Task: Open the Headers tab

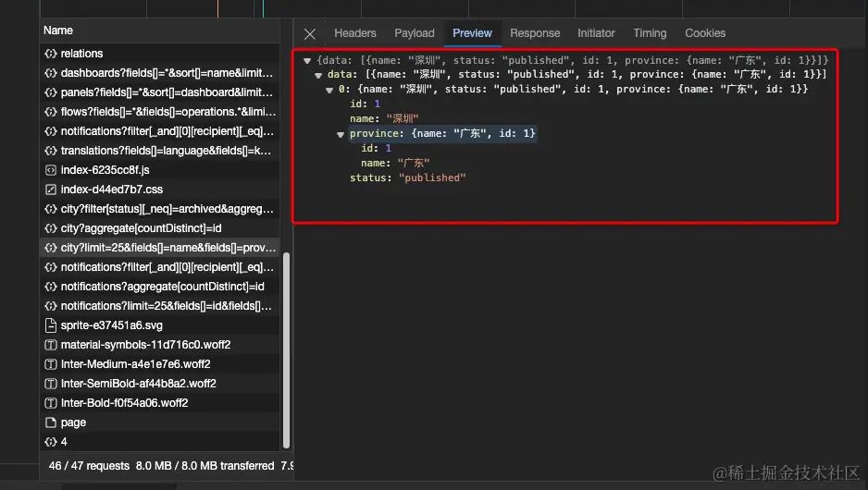Action: point(354,33)
